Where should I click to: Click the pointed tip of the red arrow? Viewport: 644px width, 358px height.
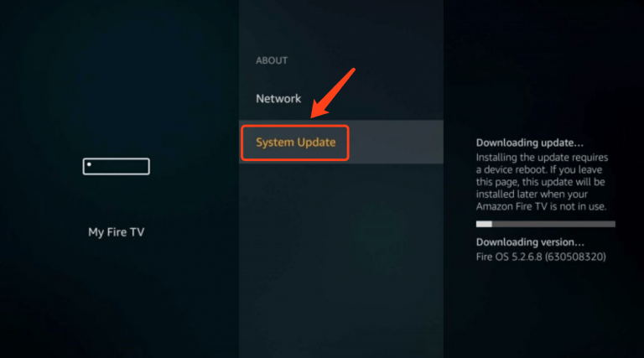(x=313, y=117)
